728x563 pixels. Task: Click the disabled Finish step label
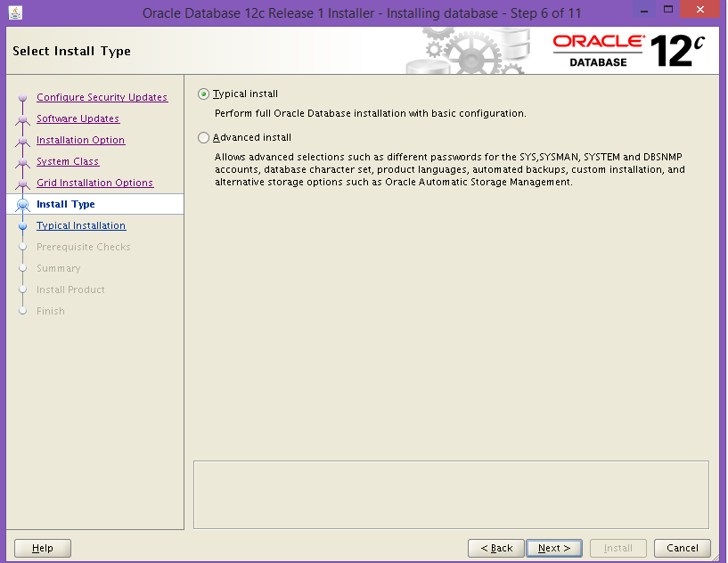[x=51, y=311]
